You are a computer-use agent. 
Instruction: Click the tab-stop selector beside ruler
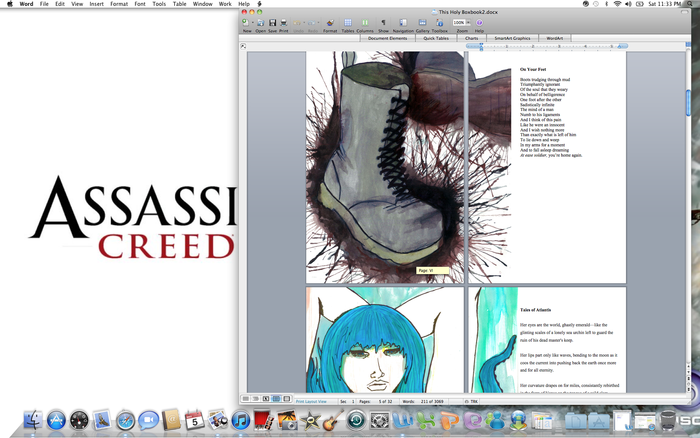(x=243, y=46)
